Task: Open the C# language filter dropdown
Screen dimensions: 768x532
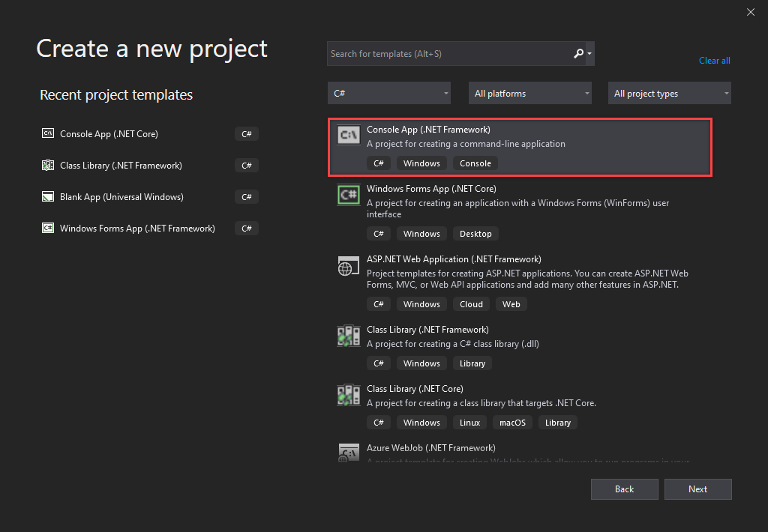Action: 389,93
